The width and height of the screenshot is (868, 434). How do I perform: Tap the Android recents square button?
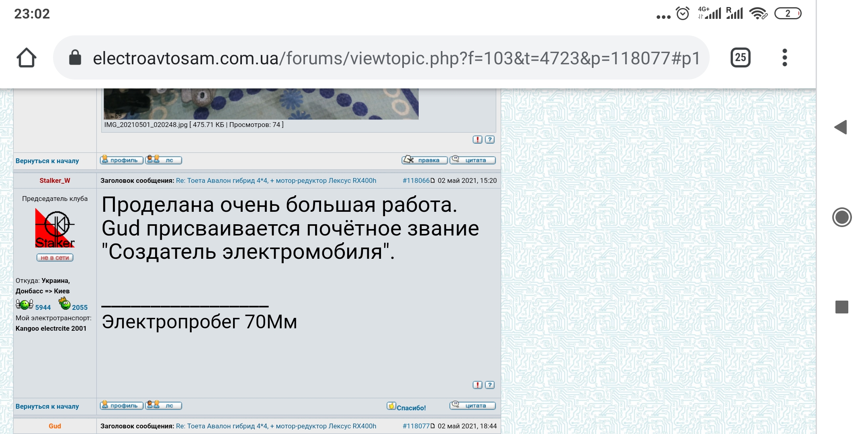point(841,307)
